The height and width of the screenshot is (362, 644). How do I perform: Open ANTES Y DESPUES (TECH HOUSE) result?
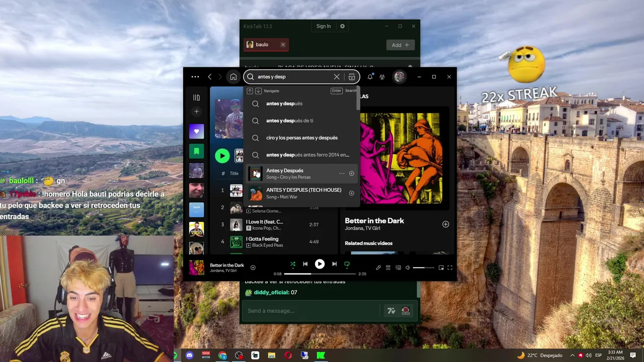pos(302,193)
